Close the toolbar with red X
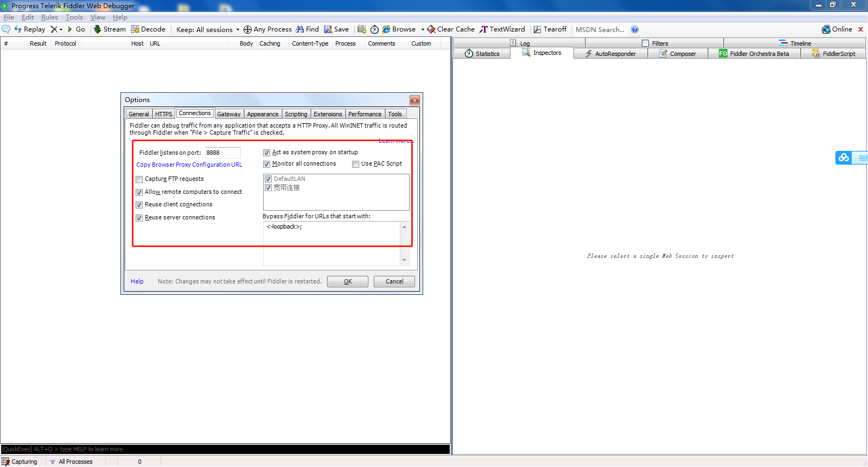Screen dimensions: 868x467 tap(860, 29)
